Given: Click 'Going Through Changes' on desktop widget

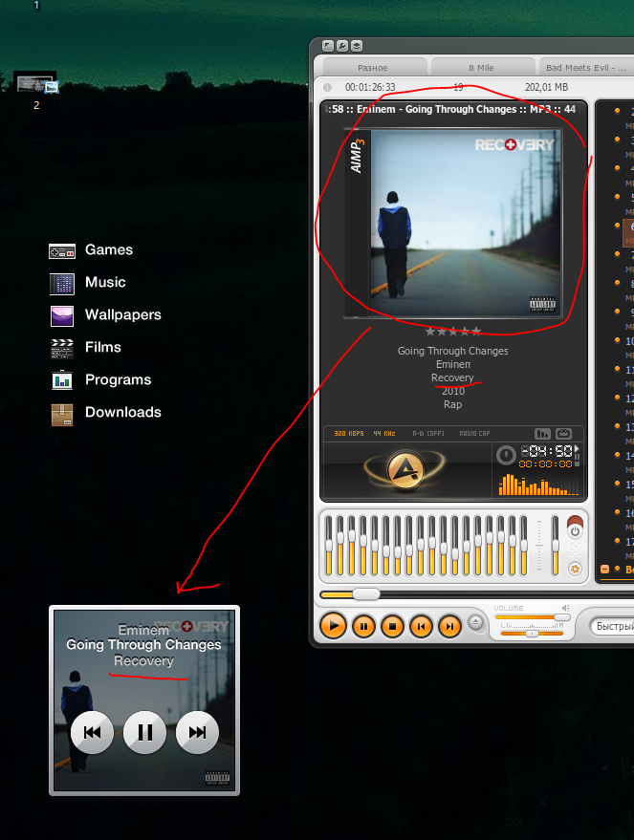Looking at the screenshot, I should pos(143,644).
